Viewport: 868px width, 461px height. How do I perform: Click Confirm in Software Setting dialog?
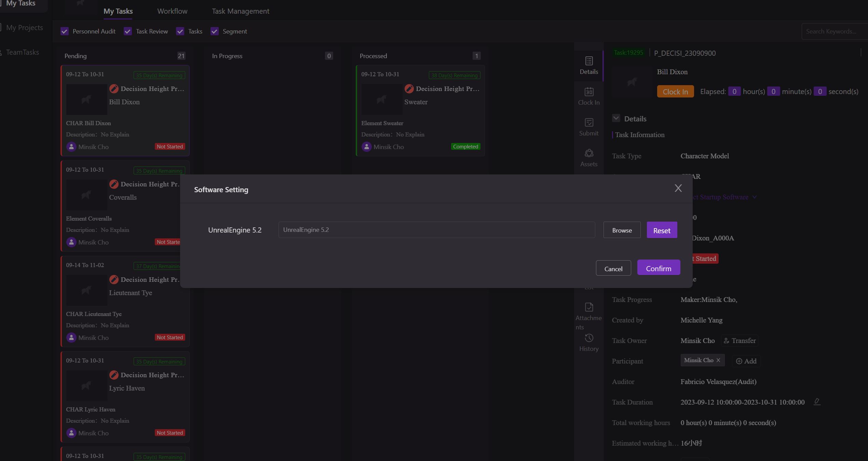pos(659,268)
